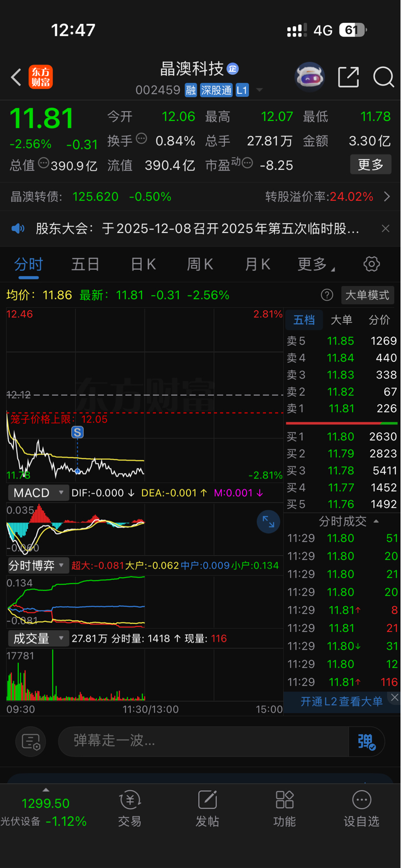Open the 分时博弈 indicator dropdown
401x868 pixels.
pos(39,566)
